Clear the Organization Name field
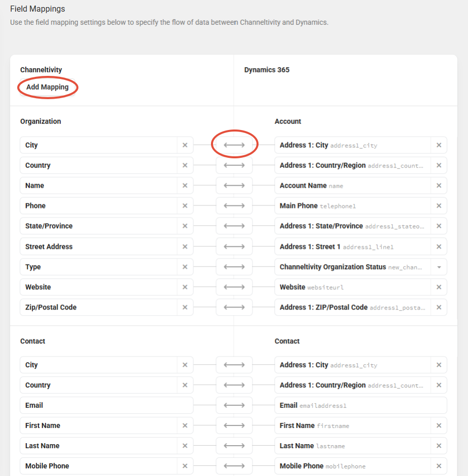 click(x=185, y=186)
